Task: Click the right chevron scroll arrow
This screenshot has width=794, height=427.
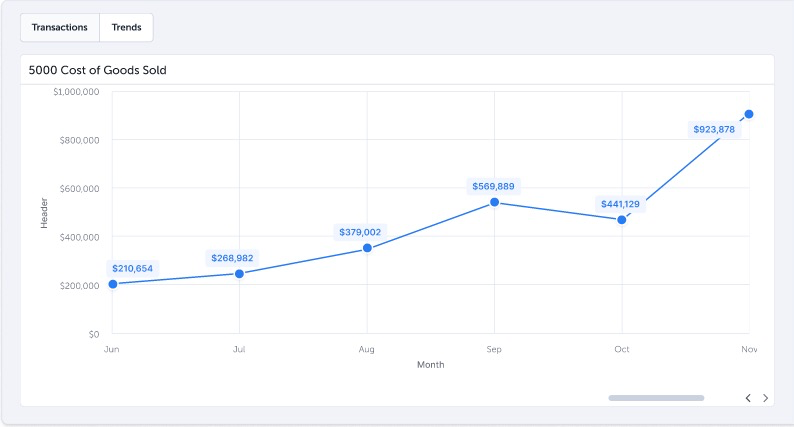Action: 766,398
